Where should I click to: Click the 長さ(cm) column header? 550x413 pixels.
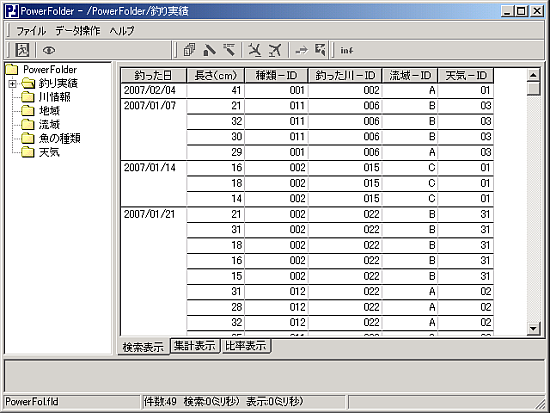pyautogui.click(x=215, y=75)
